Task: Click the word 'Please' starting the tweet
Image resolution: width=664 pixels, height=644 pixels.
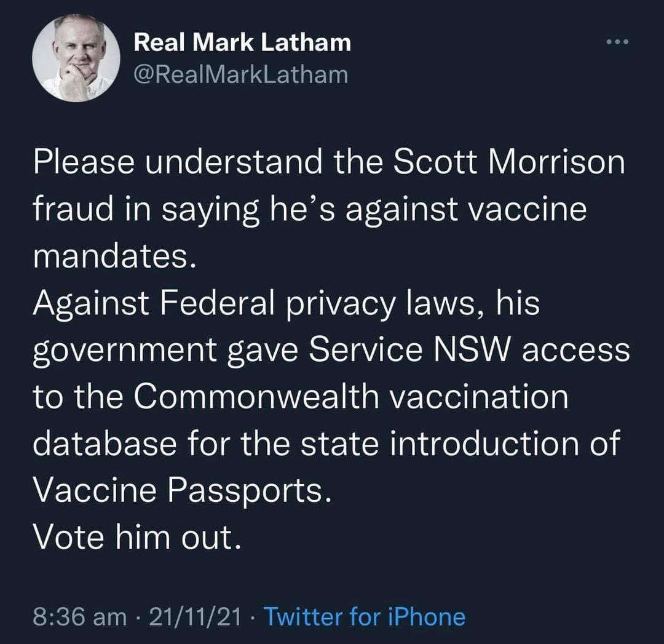Action: tap(84, 162)
